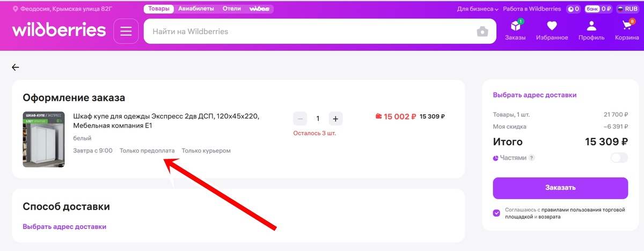
Task: Increase item quantity with plus button
Action: (335, 119)
